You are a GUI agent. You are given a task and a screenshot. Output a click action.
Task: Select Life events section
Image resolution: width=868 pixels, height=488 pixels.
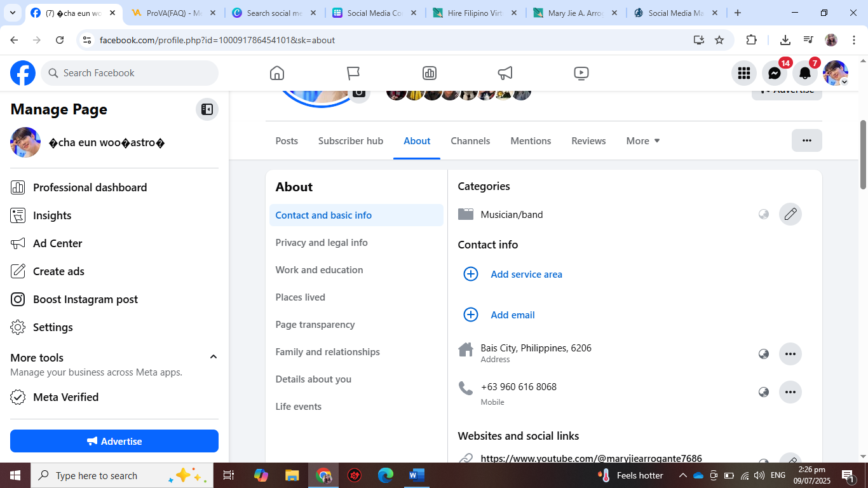(356, 407)
